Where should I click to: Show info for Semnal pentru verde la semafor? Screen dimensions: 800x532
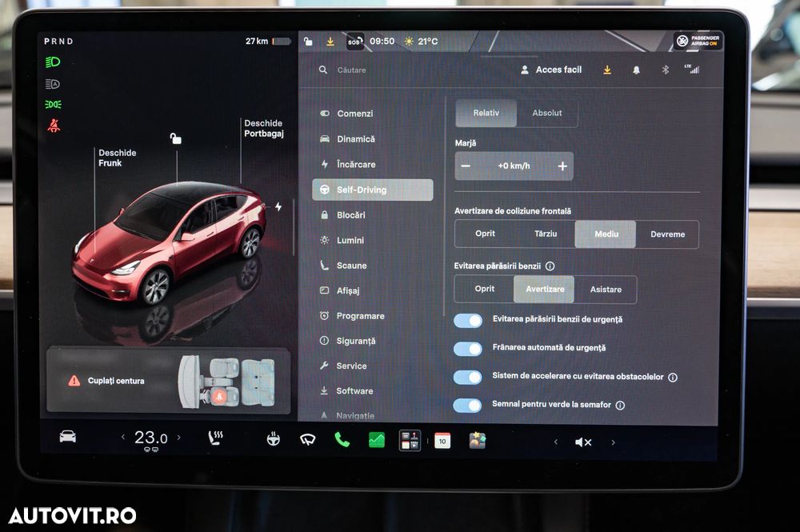[x=620, y=405]
